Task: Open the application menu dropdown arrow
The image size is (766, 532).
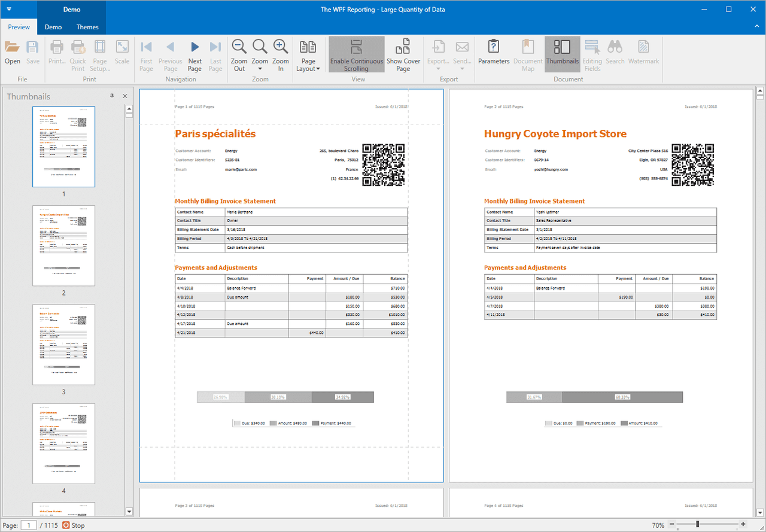Action: [x=8, y=9]
